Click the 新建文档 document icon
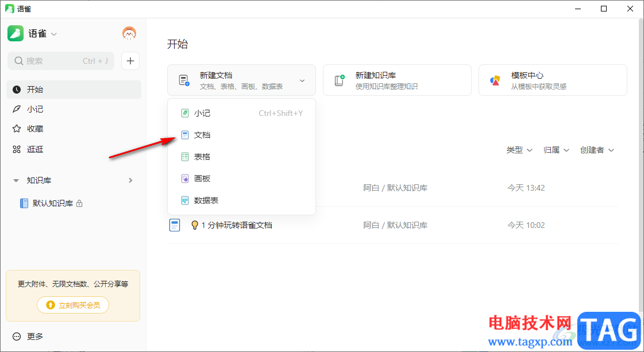 point(184,80)
